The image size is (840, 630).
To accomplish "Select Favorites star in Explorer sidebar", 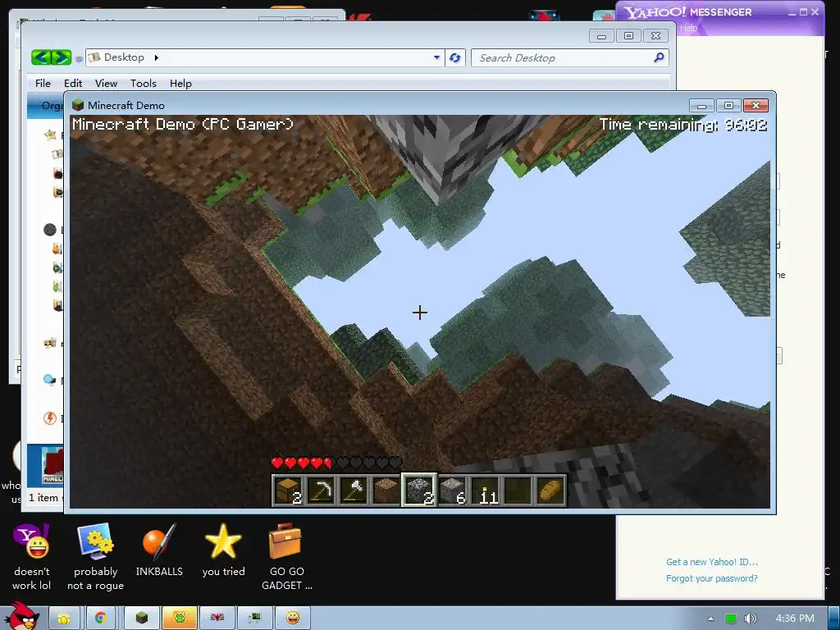I will point(50,135).
